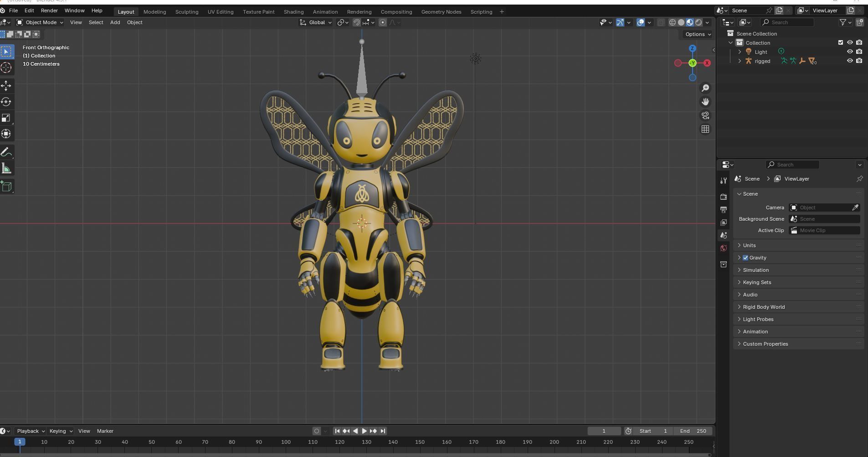Select the Add Cube tool
The image size is (868, 457).
tap(6, 186)
